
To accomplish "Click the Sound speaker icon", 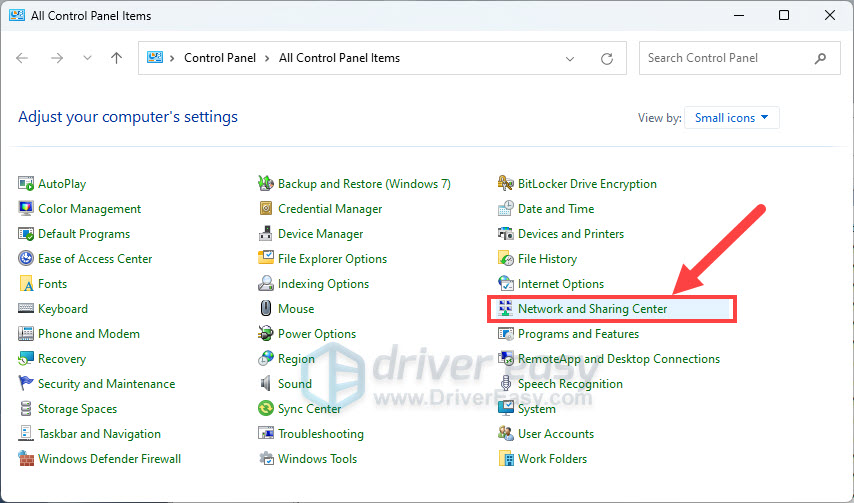I will [x=266, y=384].
